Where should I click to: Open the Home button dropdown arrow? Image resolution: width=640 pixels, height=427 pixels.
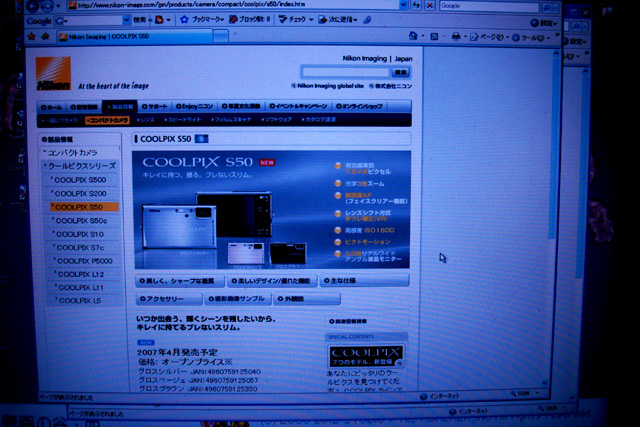tap(422, 37)
